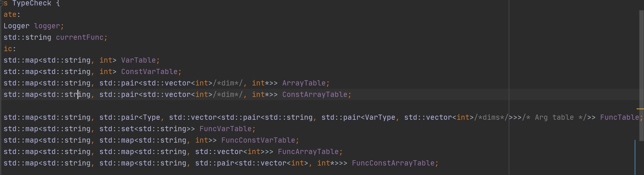
Task: Click the FuncConstArrayTable identifier
Action: [x=393, y=163]
